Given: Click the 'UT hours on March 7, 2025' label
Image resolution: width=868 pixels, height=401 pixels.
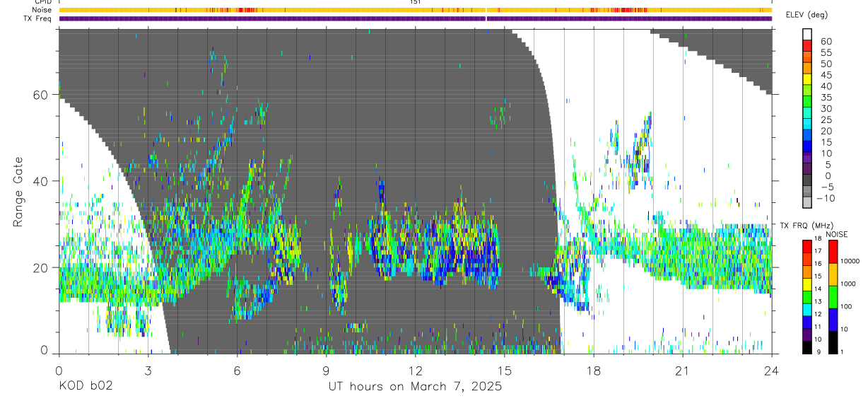Looking at the screenshot, I should 415,387.
